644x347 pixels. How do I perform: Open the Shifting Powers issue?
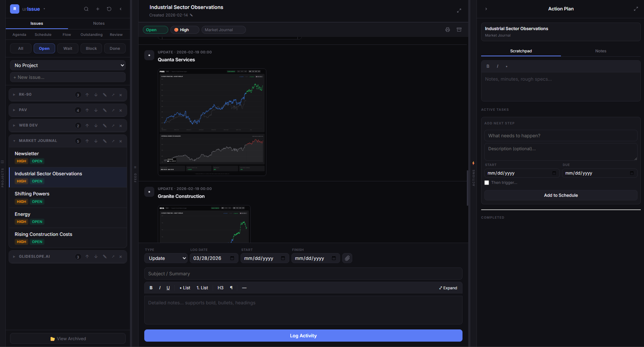coord(68,198)
